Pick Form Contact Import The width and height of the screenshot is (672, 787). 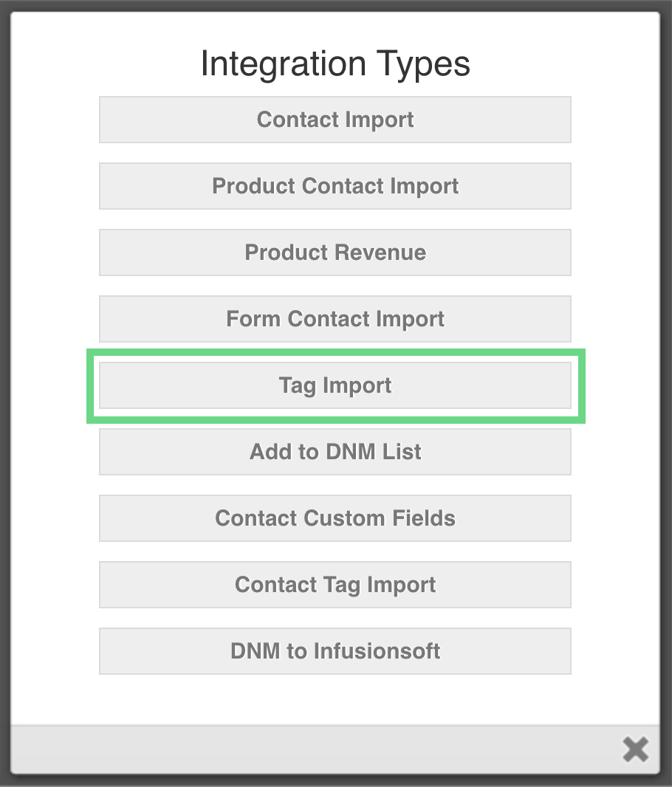(335, 319)
